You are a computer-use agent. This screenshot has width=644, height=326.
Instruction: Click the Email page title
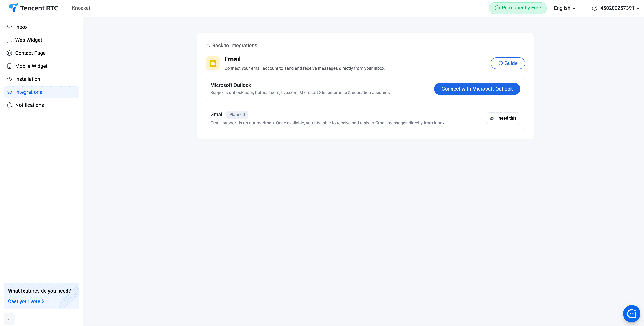click(x=232, y=59)
